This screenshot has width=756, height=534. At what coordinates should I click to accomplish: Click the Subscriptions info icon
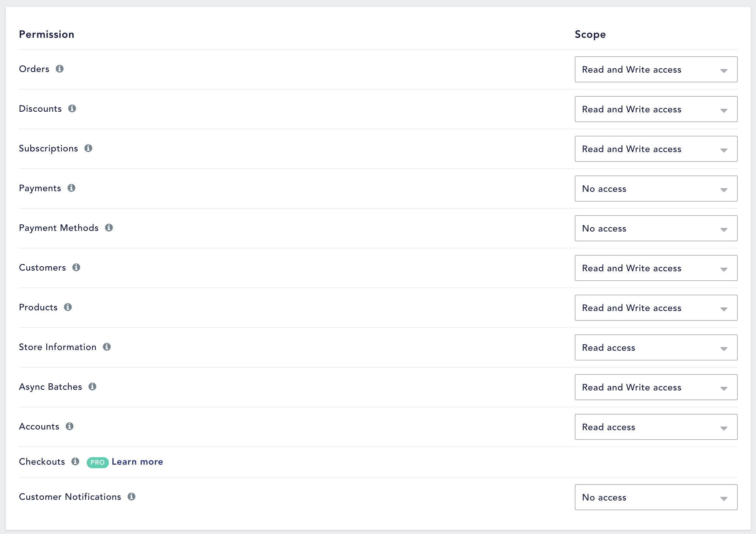(88, 148)
